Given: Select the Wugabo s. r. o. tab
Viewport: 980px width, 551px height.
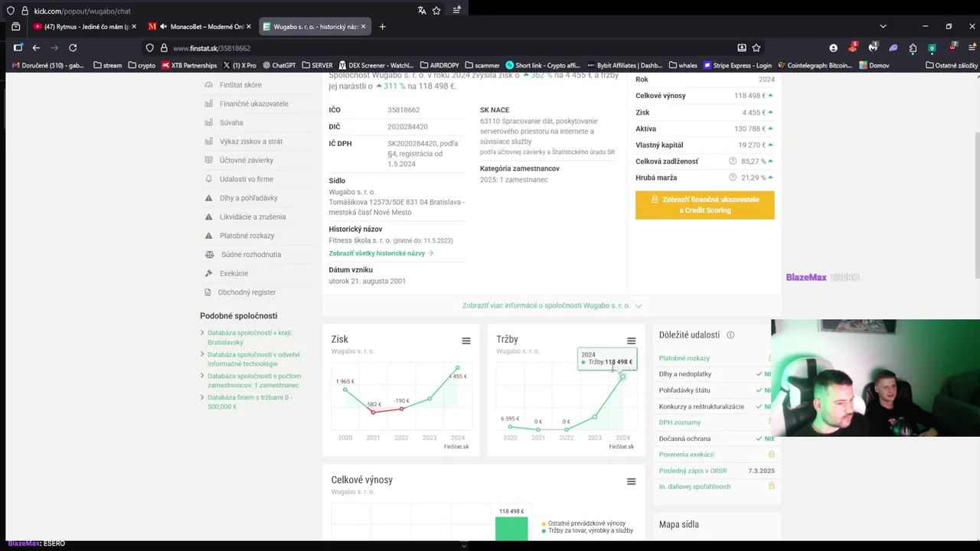Looking at the screenshot, I should pyautogui.click(x=315, y=27).
